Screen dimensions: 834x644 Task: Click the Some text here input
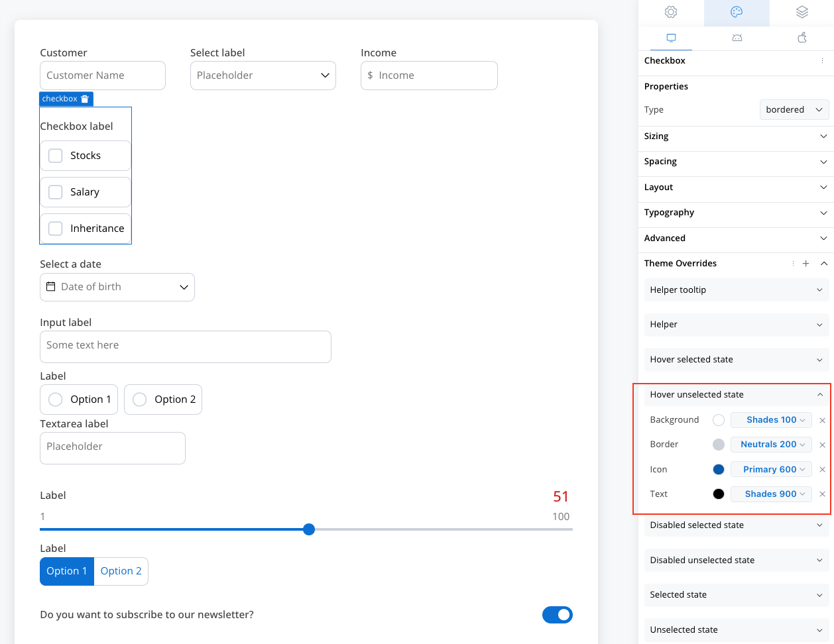pos(186,347)
